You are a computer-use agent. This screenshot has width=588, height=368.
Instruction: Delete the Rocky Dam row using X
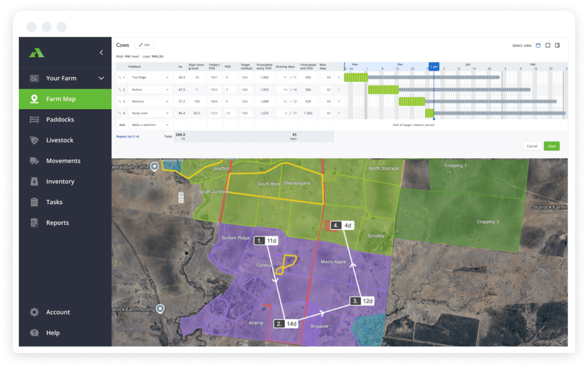(x=338, y=113)
